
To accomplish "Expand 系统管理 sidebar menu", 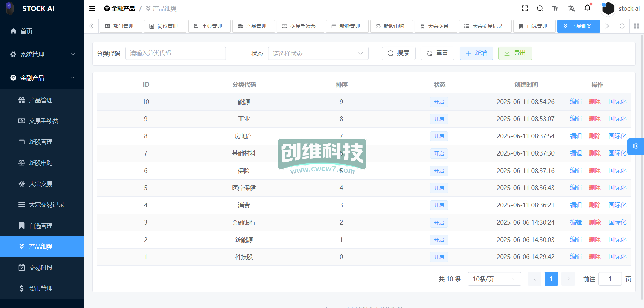I will pos(42,54).
